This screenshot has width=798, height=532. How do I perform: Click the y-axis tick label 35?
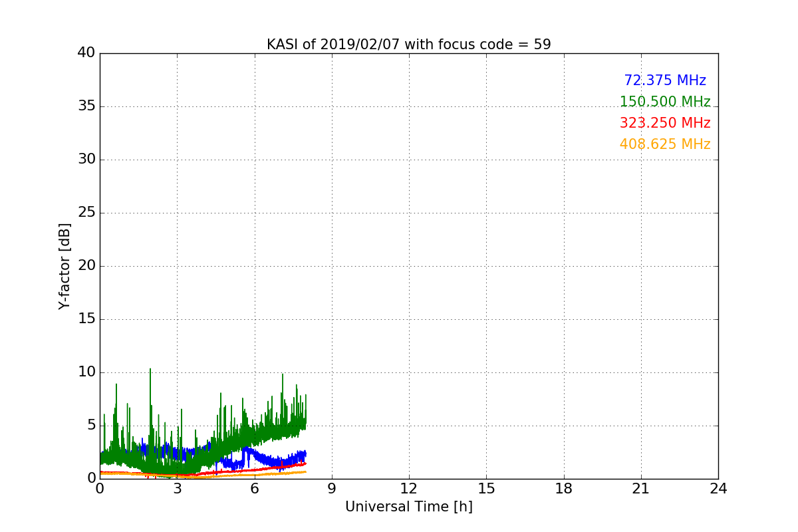tap(86, 106)
